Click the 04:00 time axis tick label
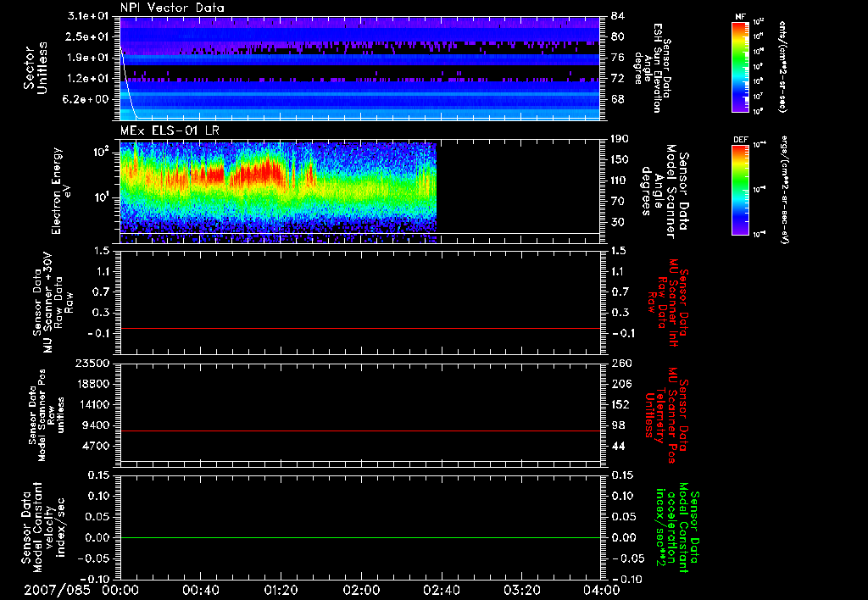Viewport: 868px width, 600px height. pos(601,590)
